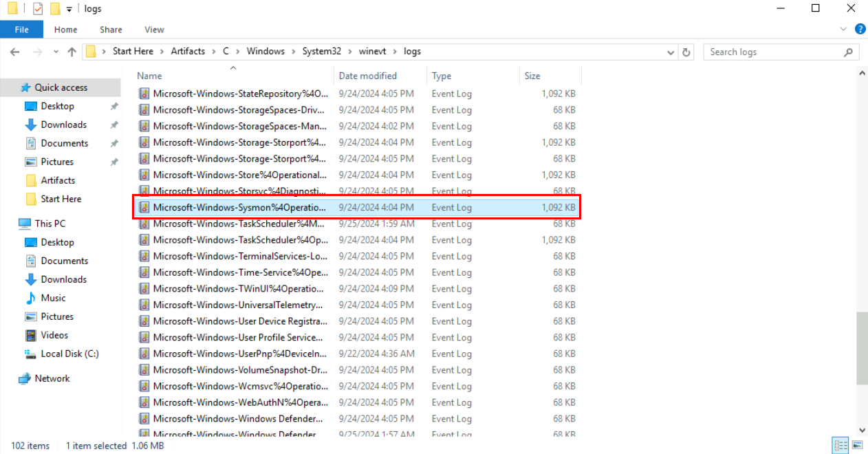
Task: Select Microsoft-Windows-User Profile Service... file
Action: coord(357,337)
